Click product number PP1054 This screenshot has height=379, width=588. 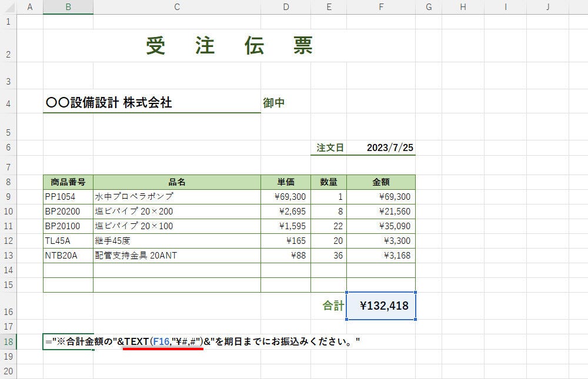pyautogui.click(x=68, y=197)
